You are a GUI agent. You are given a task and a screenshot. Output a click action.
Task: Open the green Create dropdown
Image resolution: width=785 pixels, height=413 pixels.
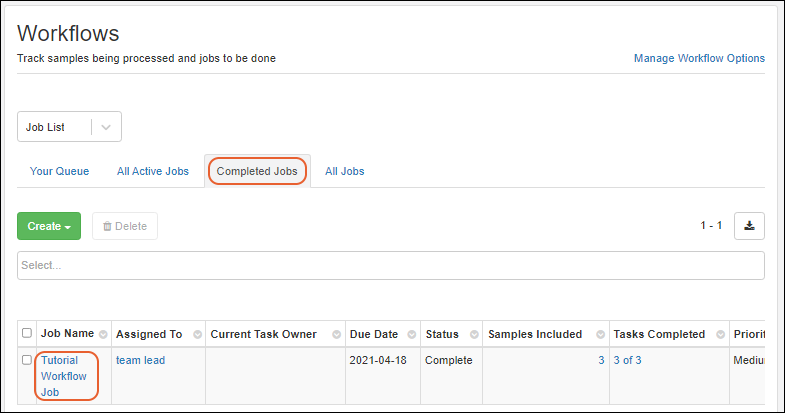pos(49,226)
